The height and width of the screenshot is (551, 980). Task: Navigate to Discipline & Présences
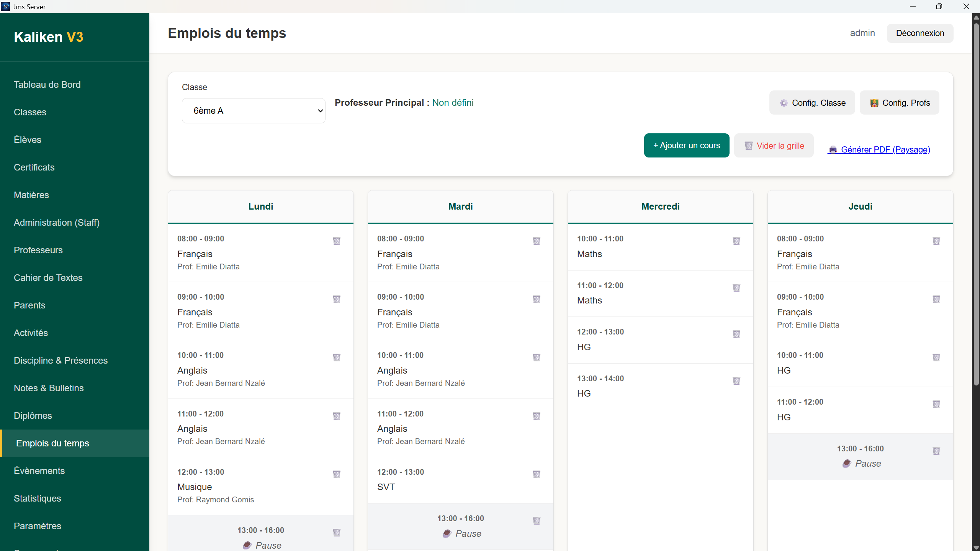(61, 360)
